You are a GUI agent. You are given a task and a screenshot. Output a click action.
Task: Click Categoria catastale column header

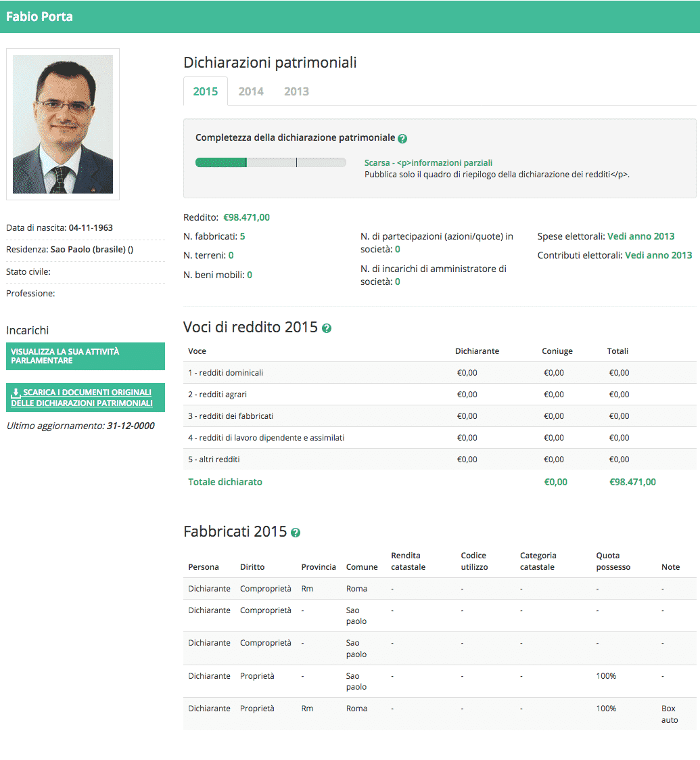click(x=538, y=561)
